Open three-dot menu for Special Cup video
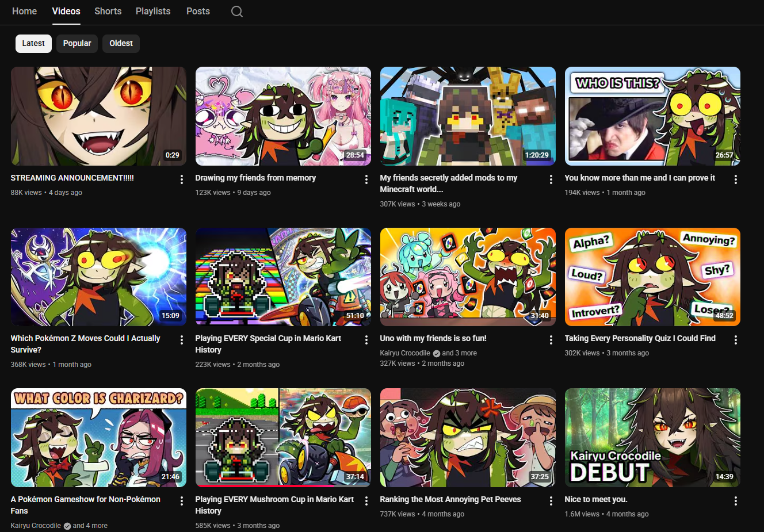Image resolution: width=764 pixels, height=532 pixels. 366,340
